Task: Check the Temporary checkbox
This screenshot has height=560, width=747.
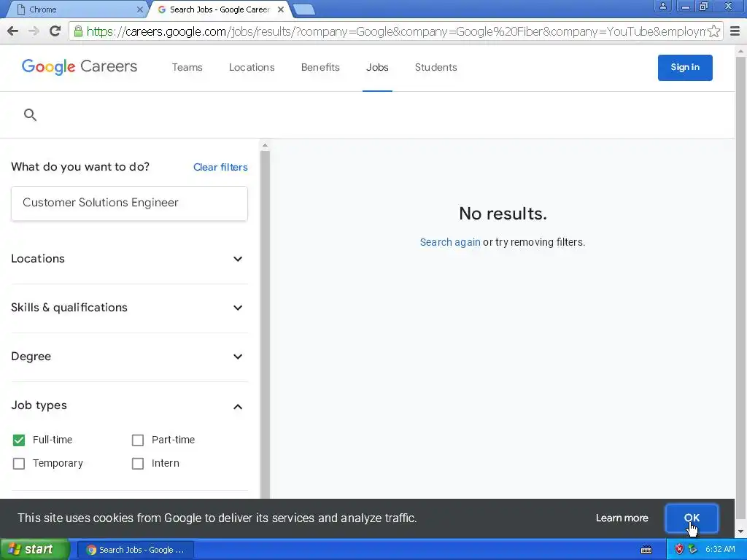Action: pyautogui.click(x=18, y=463)
